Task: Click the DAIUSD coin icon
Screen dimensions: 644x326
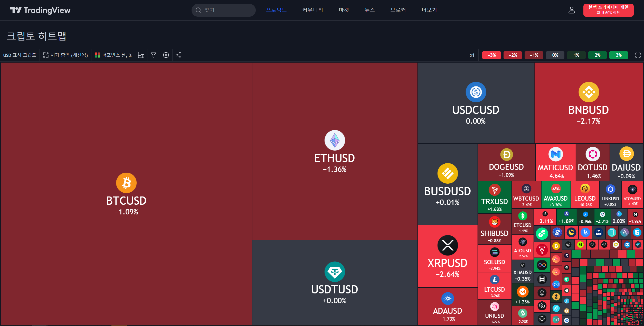Action: coord(627,154)
